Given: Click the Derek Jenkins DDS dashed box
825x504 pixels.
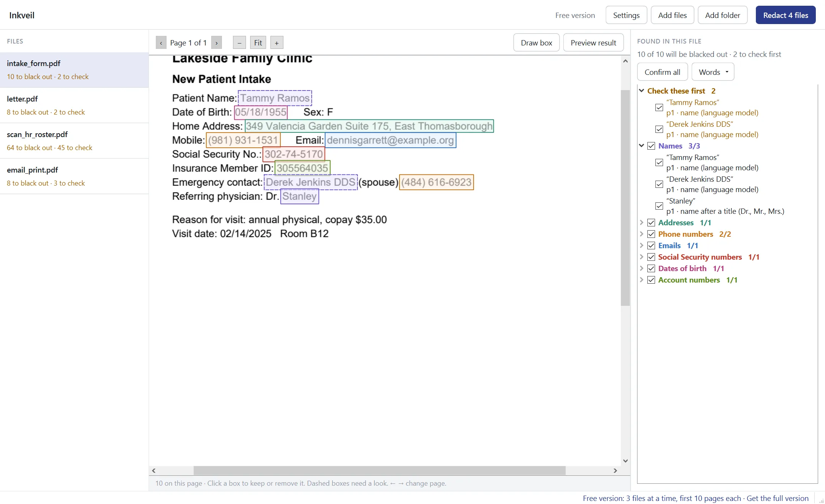Looking at the screenshot, I should point(311,182).
